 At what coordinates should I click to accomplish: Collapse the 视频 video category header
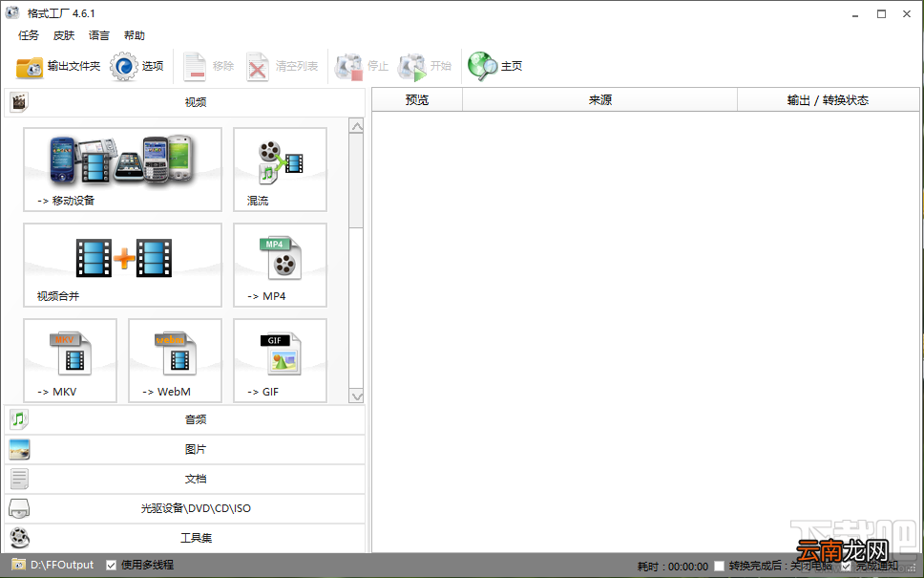pyautogui.click(x=184, y=102)
